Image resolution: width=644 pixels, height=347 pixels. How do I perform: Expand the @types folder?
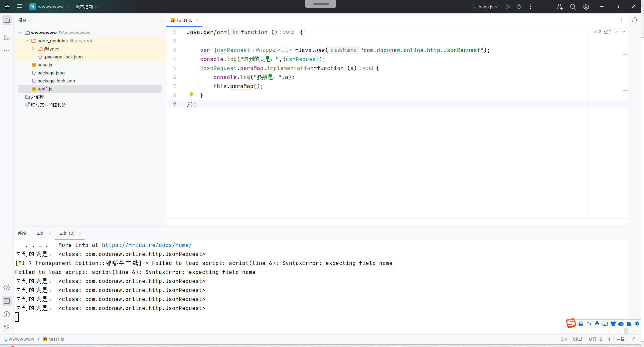click(33, 49)
